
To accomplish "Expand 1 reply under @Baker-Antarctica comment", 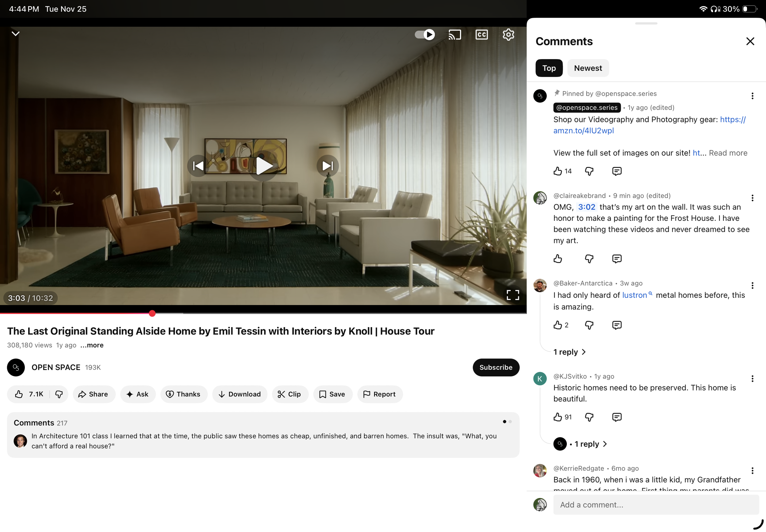I will (x=569, y=352).
